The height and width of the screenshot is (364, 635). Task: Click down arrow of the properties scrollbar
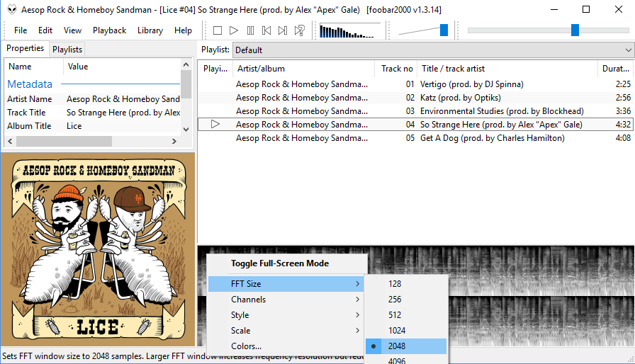pyautogui.click(x=186, y=130)
